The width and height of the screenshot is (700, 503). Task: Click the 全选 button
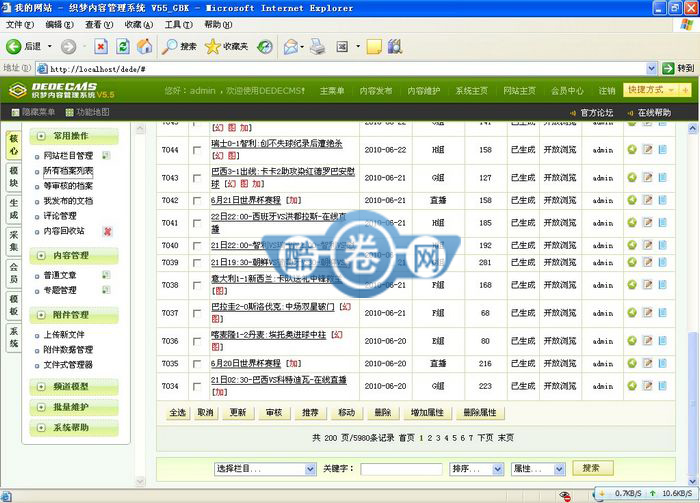(178, 413)
